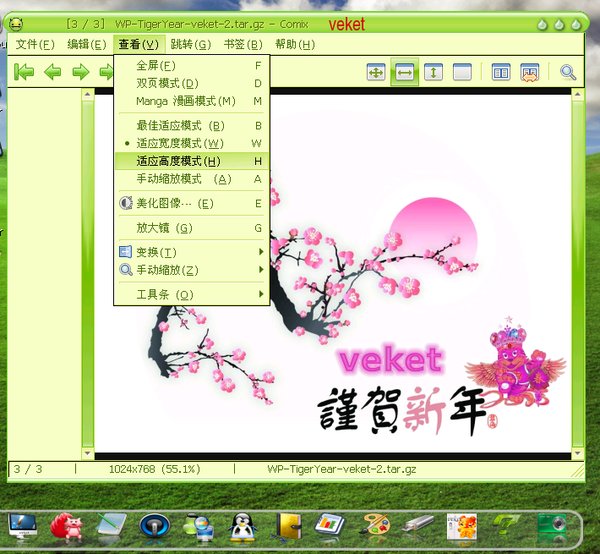Open the 编辑(E) menu
Image resolution: width=600 pixels, height=554 pixels.
click(x=86, y=44)
